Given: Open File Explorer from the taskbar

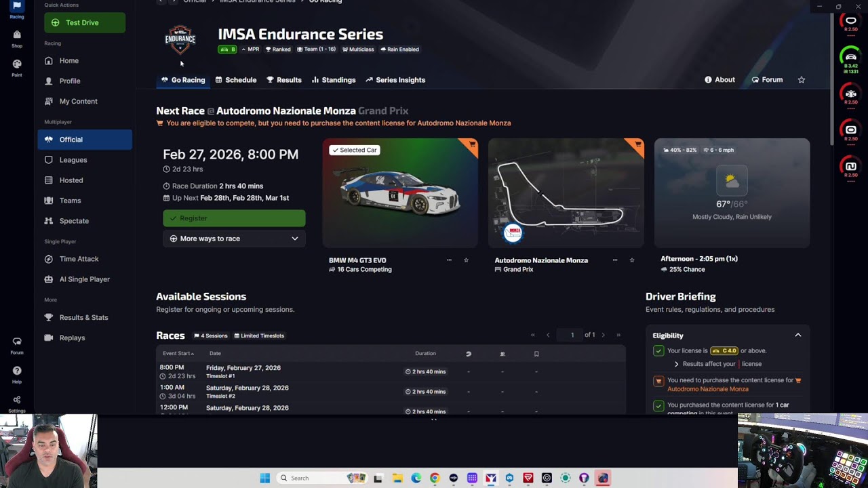Looking at the screenshot, I should pos(397,478).
